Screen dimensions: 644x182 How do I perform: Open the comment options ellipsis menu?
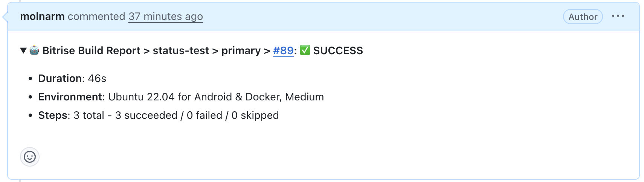(618, 16)
